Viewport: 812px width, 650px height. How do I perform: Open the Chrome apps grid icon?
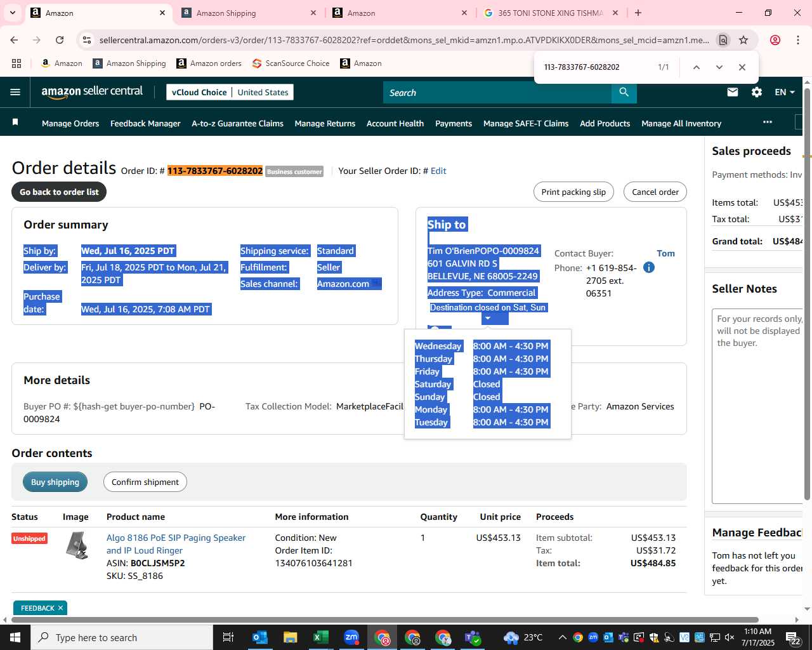[16, 63]
